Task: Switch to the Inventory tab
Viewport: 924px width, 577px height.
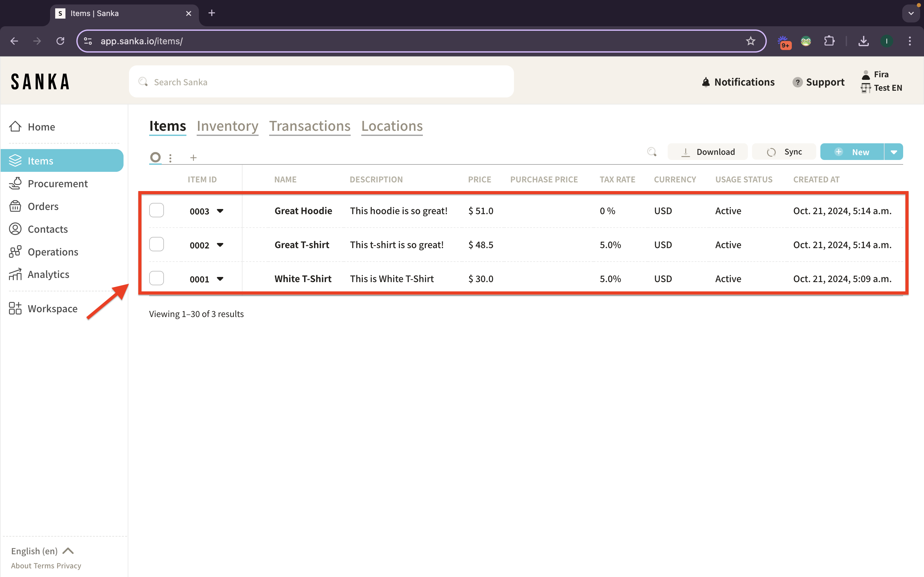Action: point(227,126)
